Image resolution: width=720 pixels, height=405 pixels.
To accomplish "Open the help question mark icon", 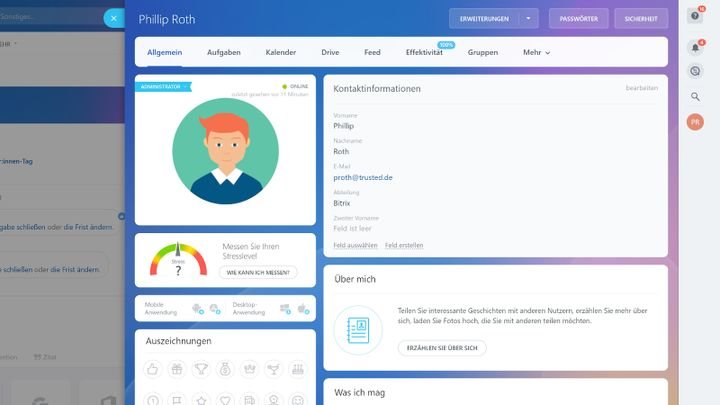I will pos(695,16).
